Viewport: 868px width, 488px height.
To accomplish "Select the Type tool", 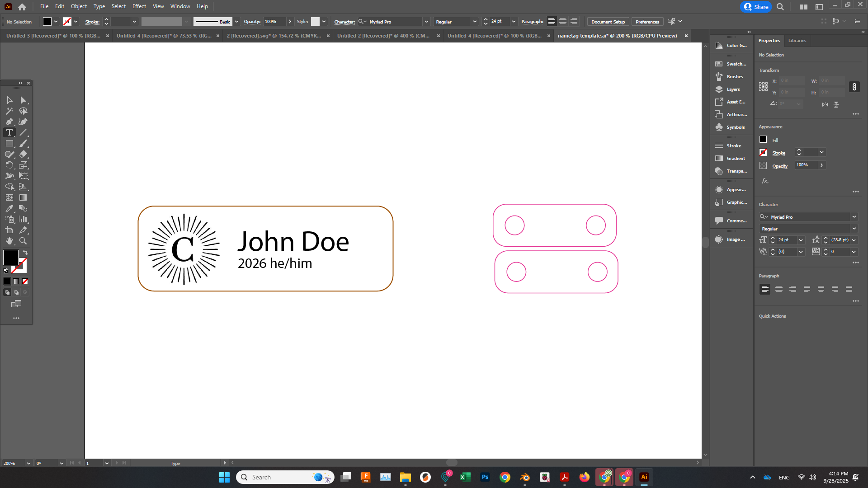I will click(x=9, y=132).
